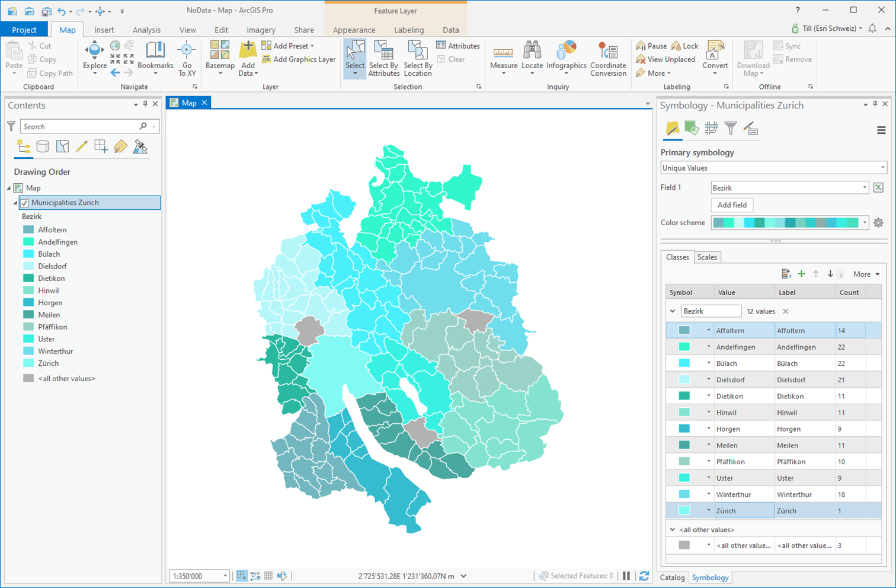Toggle map rotation correction button
Viewport: 896px width, 588px height.
tap(281, 576)
